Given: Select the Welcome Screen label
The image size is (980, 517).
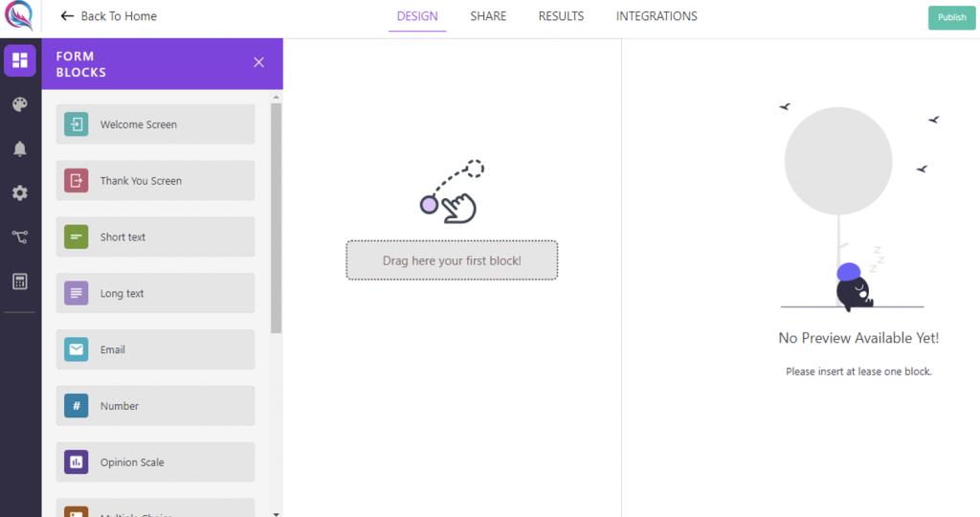Looking at the screenshot, I should [139, 124].
